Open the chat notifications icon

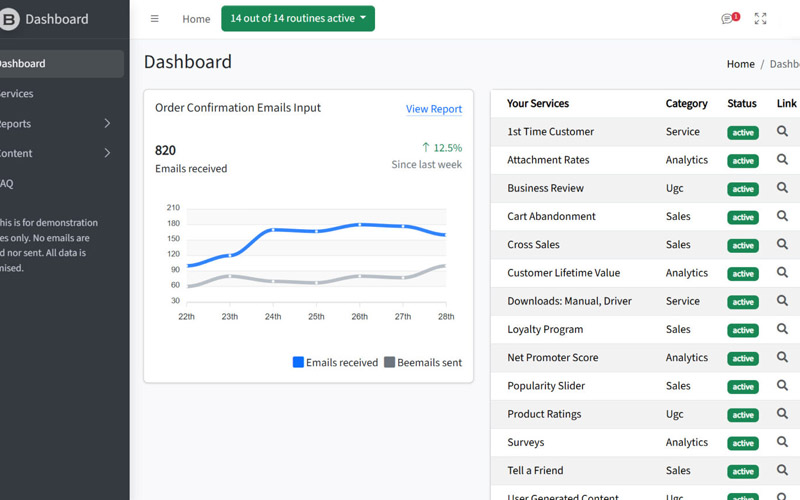[x=728, y=19]
